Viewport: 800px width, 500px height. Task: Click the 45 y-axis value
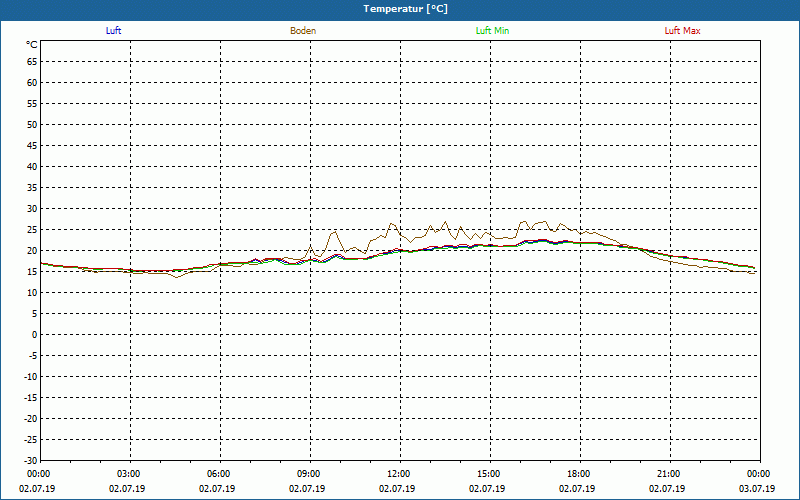pos(32,145)
